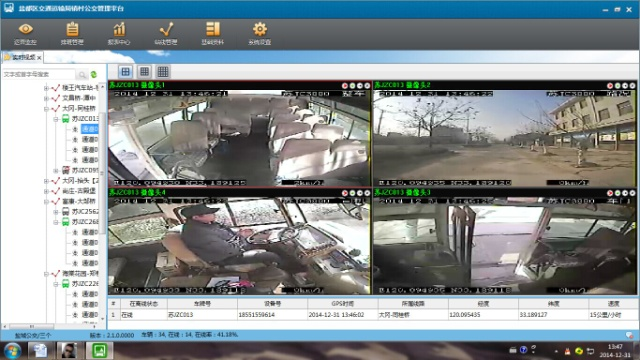Select the real-time video tab
Screen dimensions: 640x360
point(23,58)
